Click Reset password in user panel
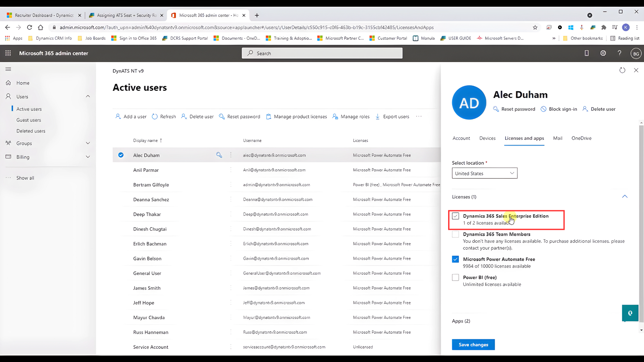This screenshot has height=362, width=644. point(514,109)
